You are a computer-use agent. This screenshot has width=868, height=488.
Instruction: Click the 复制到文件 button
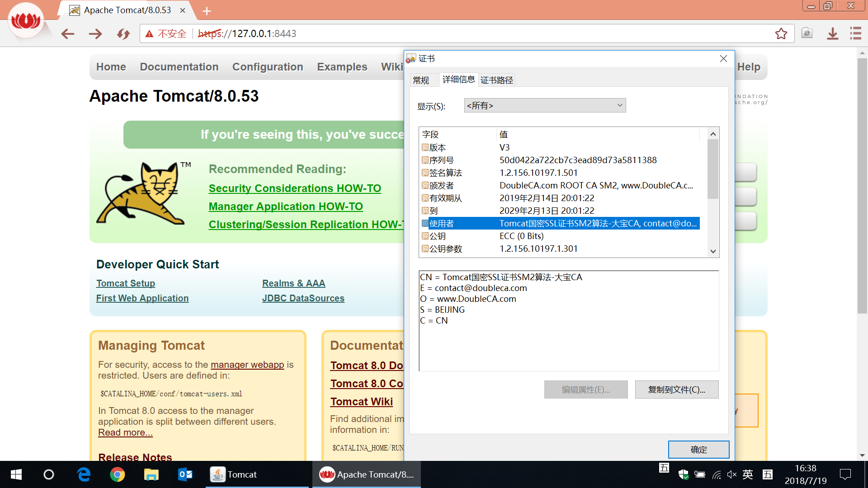[x=676, y=389]
